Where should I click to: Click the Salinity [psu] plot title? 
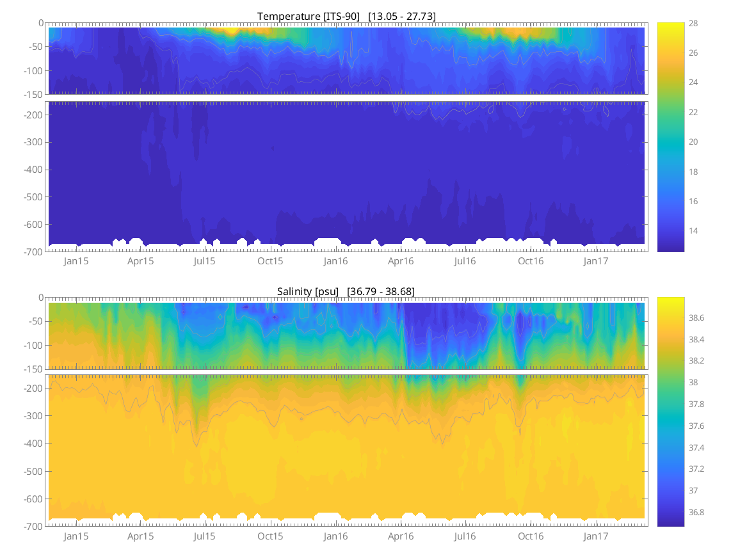[346, 292]
